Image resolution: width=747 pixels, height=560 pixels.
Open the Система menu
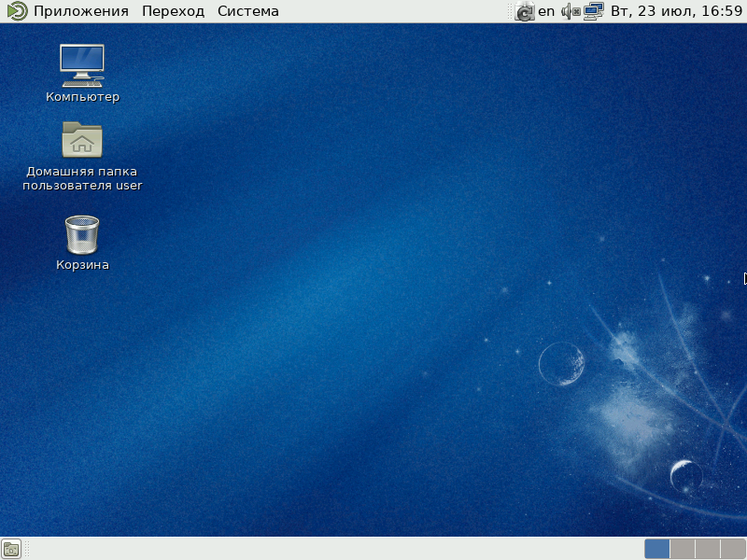click(x=247, y=11)
